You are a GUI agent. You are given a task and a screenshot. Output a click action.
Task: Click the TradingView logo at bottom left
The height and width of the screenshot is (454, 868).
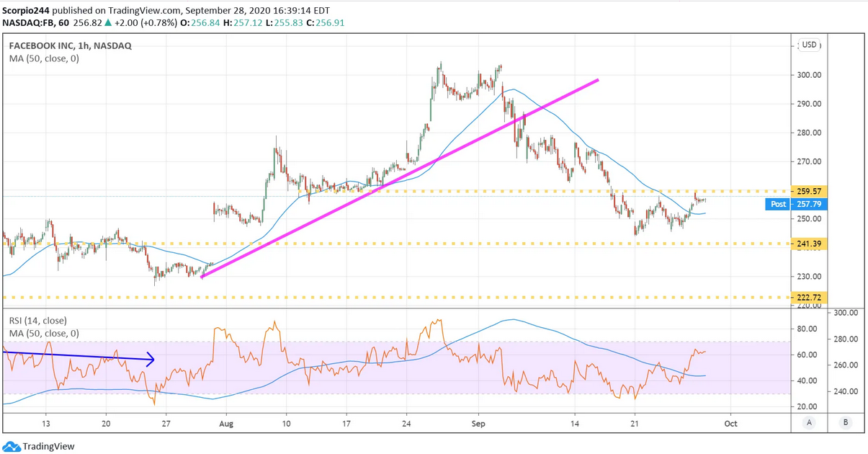click(x=10, y=446)
